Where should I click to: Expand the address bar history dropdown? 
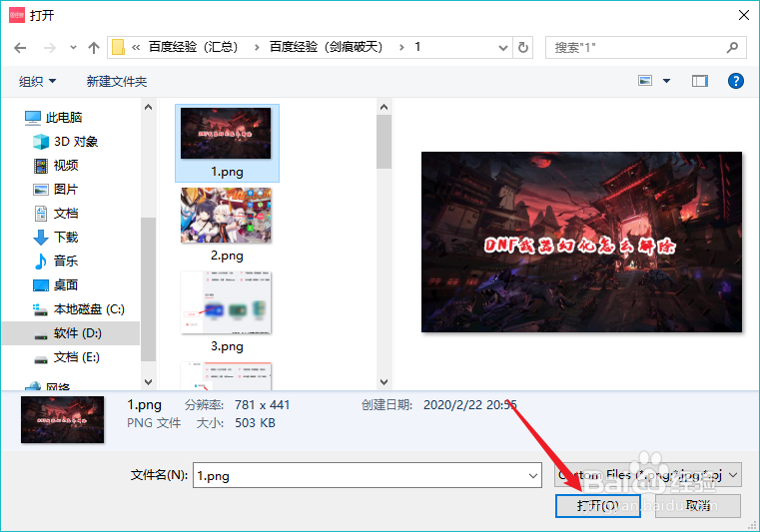coord(503,48)
